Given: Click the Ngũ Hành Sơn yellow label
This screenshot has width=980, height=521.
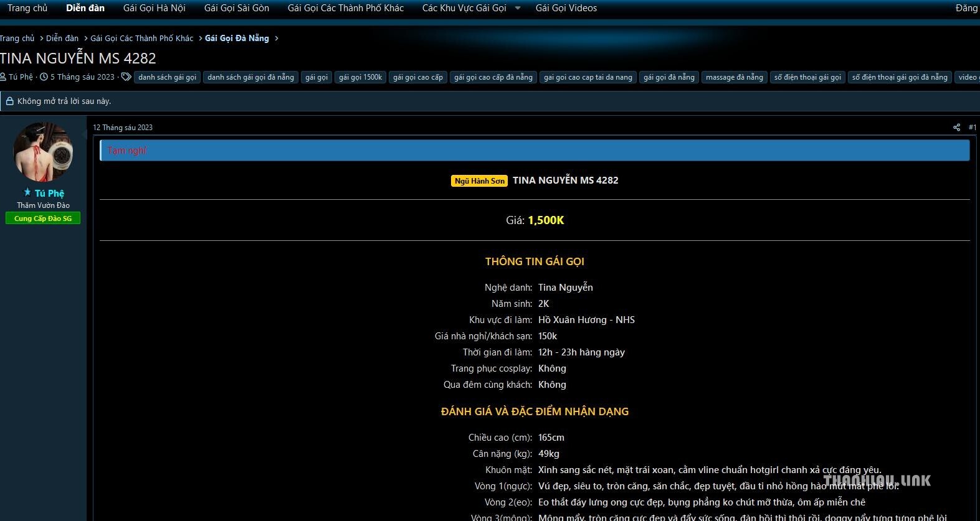Looking at the screenshot, I should tap(479, 181).
